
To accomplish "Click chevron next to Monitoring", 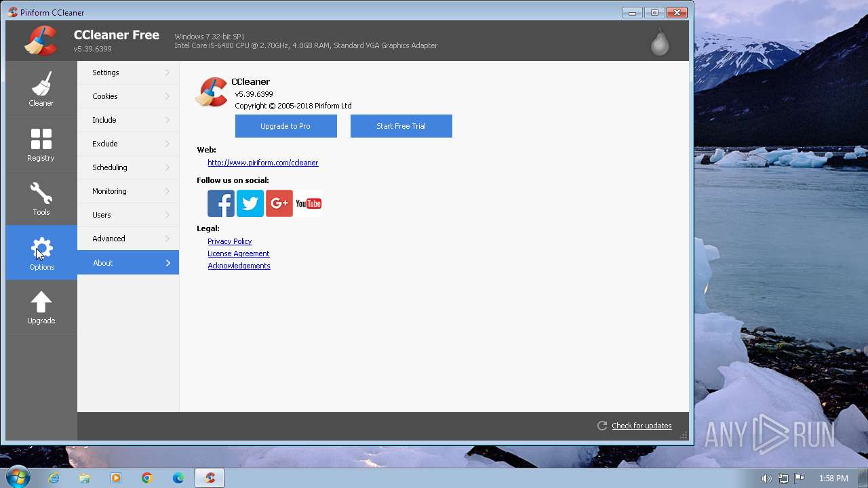I will 167,191.
